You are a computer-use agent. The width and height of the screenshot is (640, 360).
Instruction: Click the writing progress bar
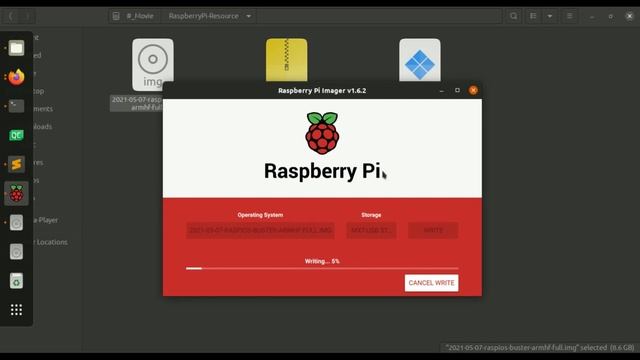(x=322, y=269)
